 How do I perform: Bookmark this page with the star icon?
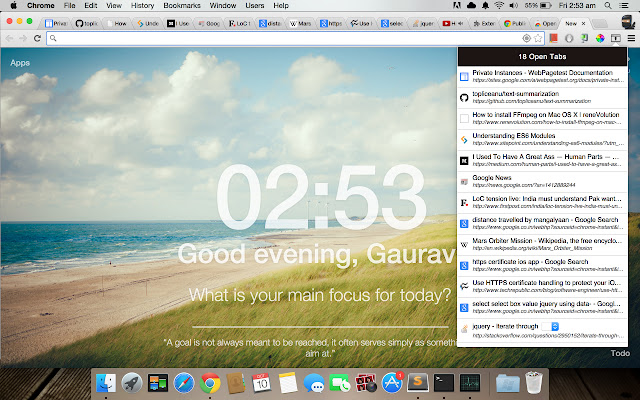pyautogui.click(x=539, y=38)
